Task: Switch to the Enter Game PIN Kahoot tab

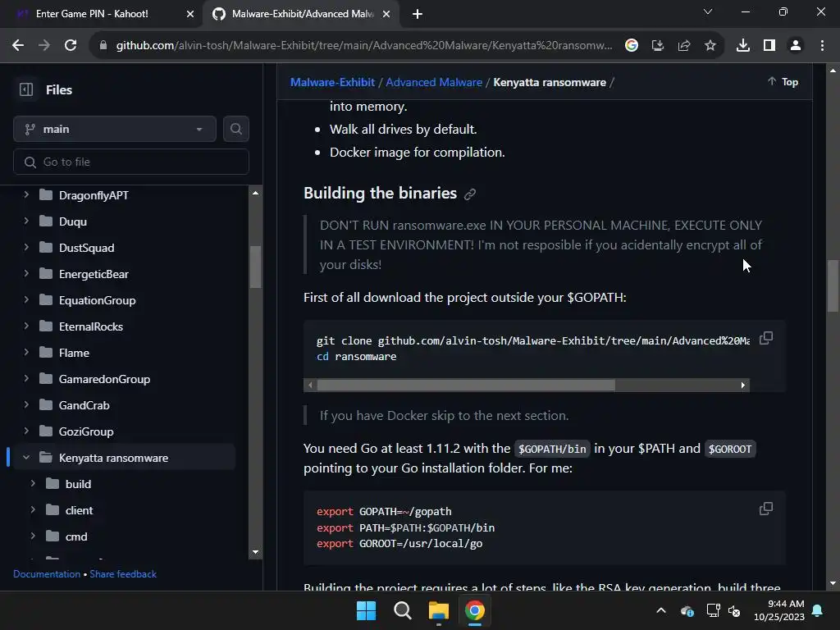Action: click(x=101, y=14)
